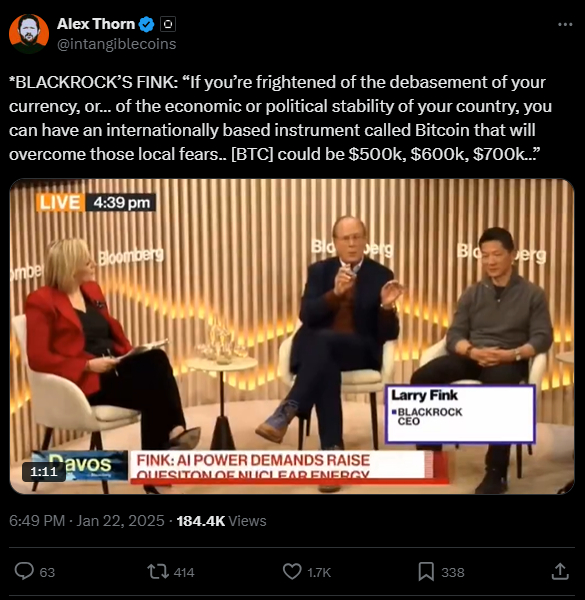
Task: Open the @intangiblecoins handle link
Action: pyautogui.click(x=117, y=44)
